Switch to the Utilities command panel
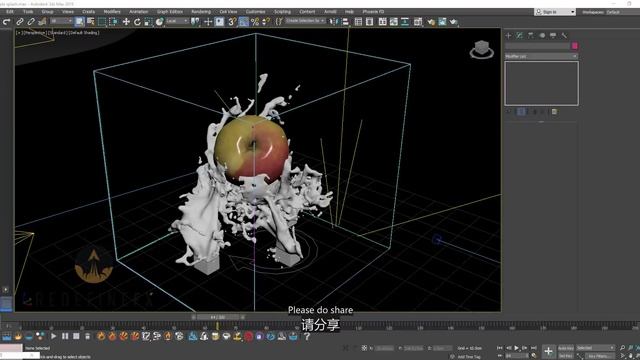Viewport: 640px width, 360px height. [x=564, y=36]
